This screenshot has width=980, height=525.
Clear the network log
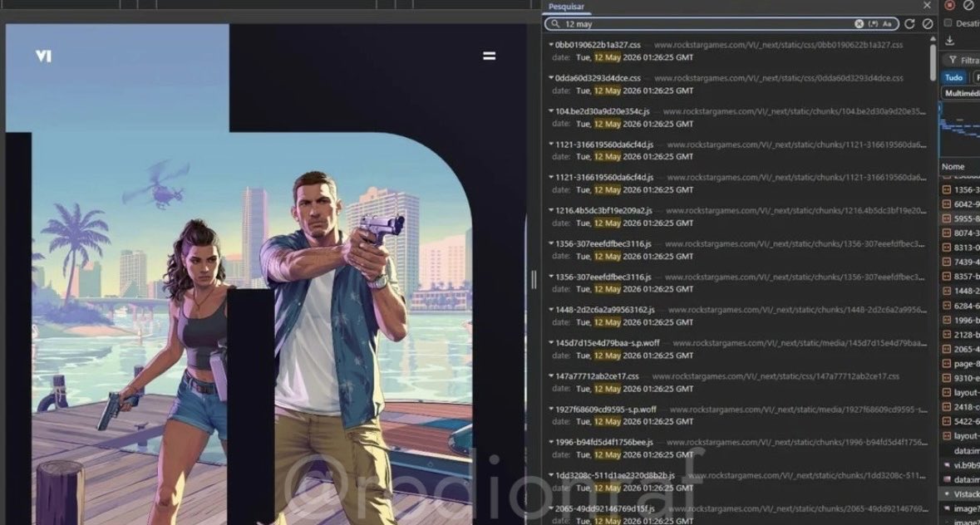968,5
